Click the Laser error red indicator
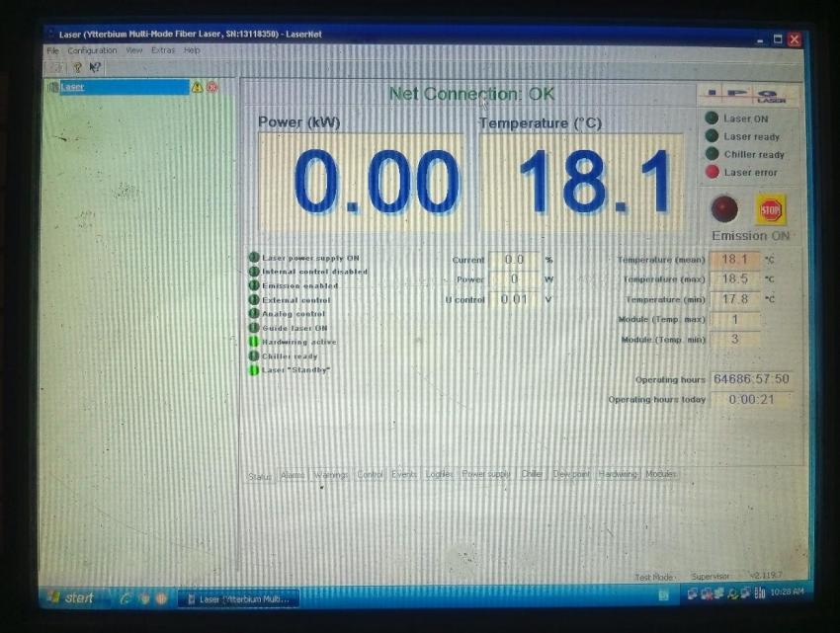The width and height of the screenshot is (840, 633). click(x=712, y=172)
